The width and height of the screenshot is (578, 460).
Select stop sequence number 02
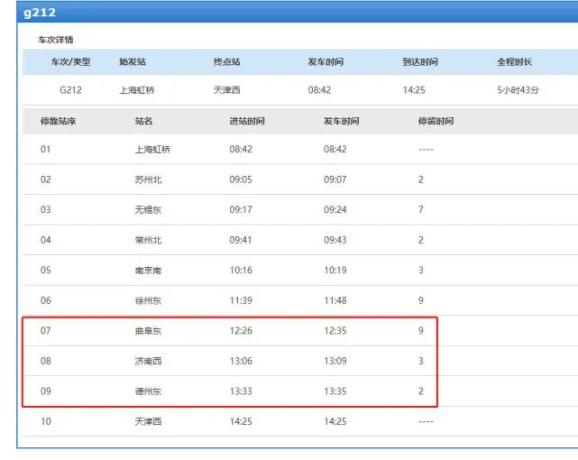pyautogui.click(x=45, y=180)
